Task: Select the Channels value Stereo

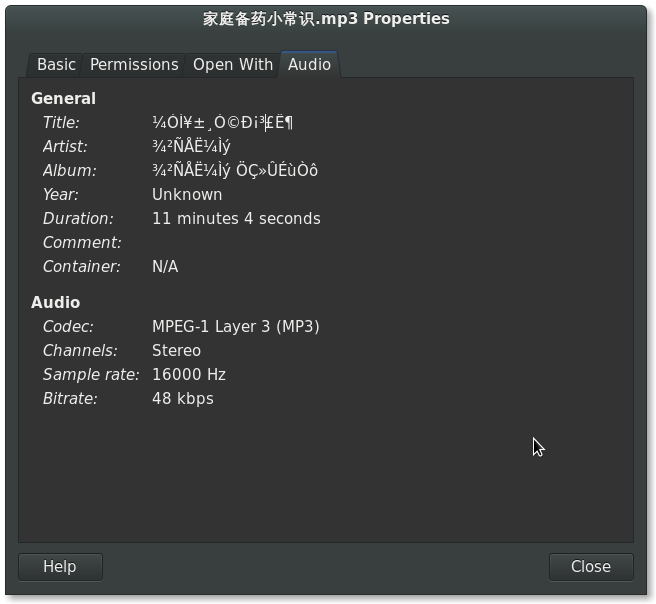Action: pos(176,351)
